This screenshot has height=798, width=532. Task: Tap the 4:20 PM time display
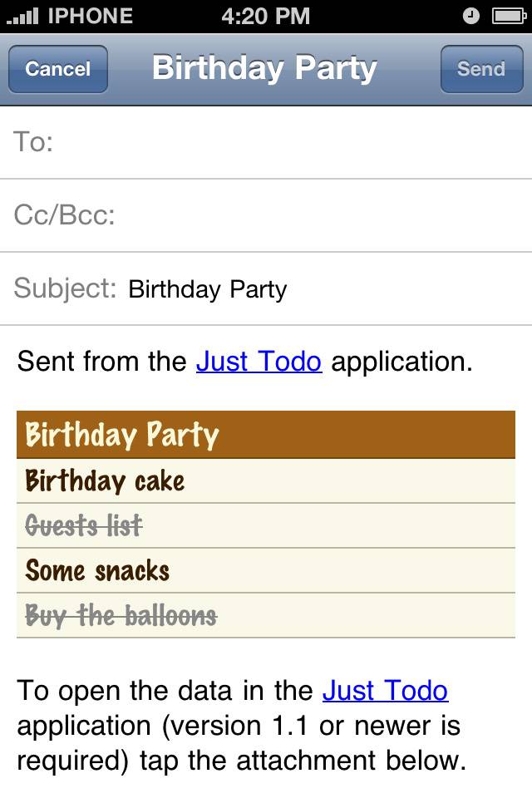coord(266,17)
